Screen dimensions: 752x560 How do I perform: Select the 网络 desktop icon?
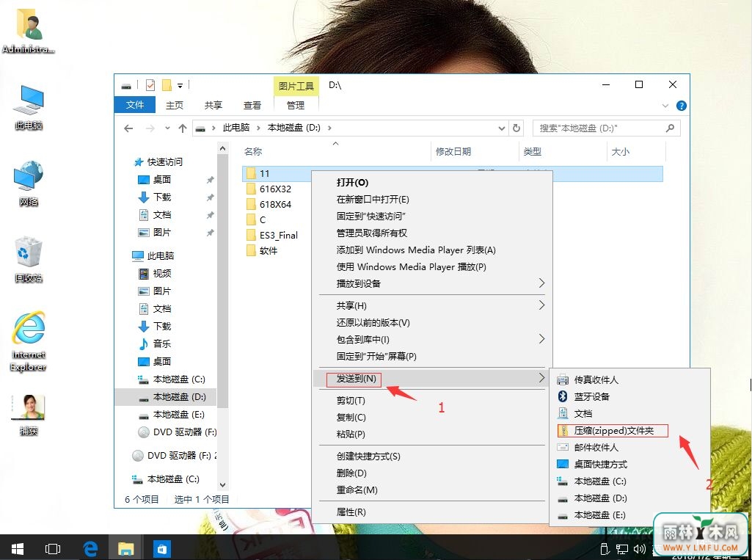click(x=29, y=183)
